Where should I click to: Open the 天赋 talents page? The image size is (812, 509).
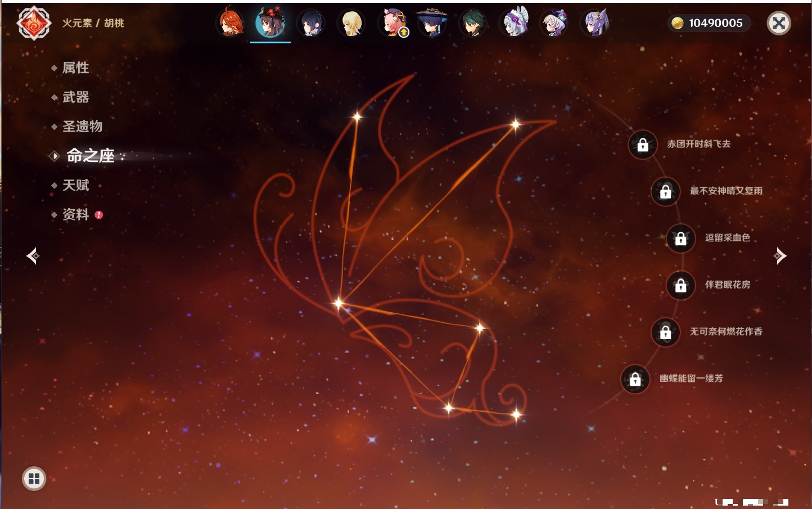tap(75, 185)
